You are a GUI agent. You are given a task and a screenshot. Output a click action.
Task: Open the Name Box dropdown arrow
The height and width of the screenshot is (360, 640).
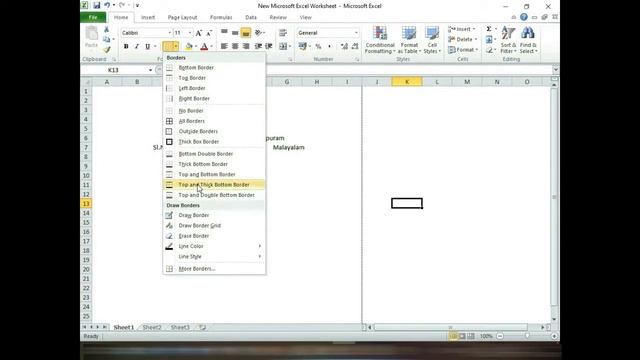coord(150,70)
